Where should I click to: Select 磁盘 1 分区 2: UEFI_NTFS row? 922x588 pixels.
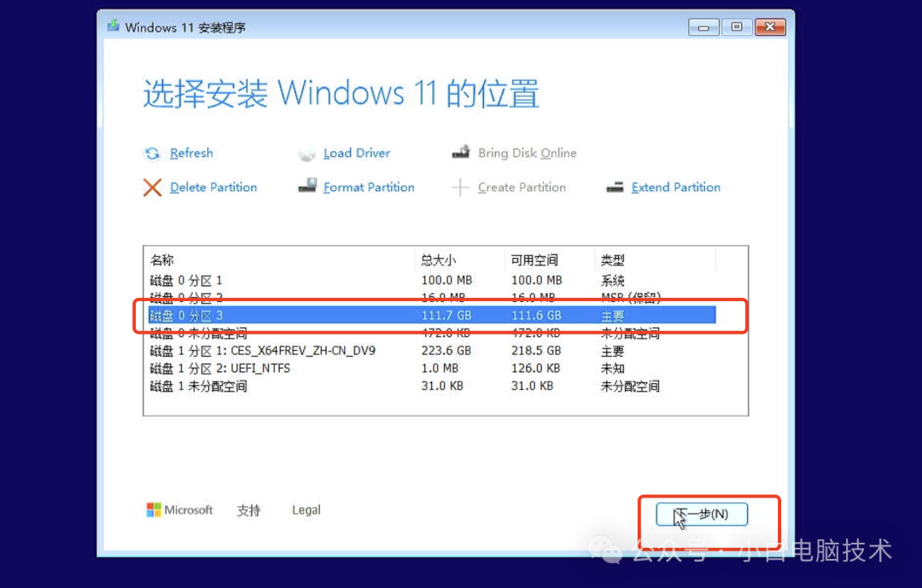pyautogui.click(x=432, y=369)
